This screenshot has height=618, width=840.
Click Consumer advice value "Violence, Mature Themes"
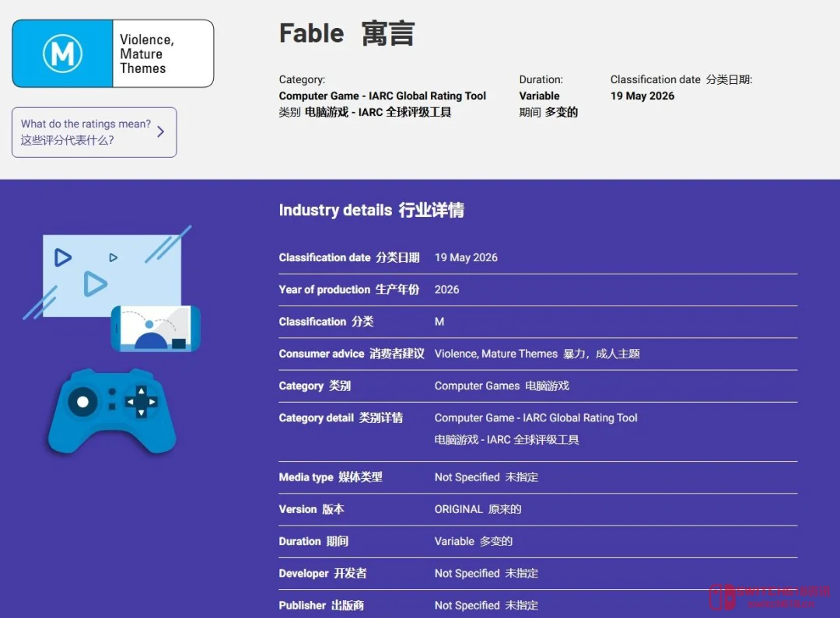pyautogui.click(x=496, y=354)
